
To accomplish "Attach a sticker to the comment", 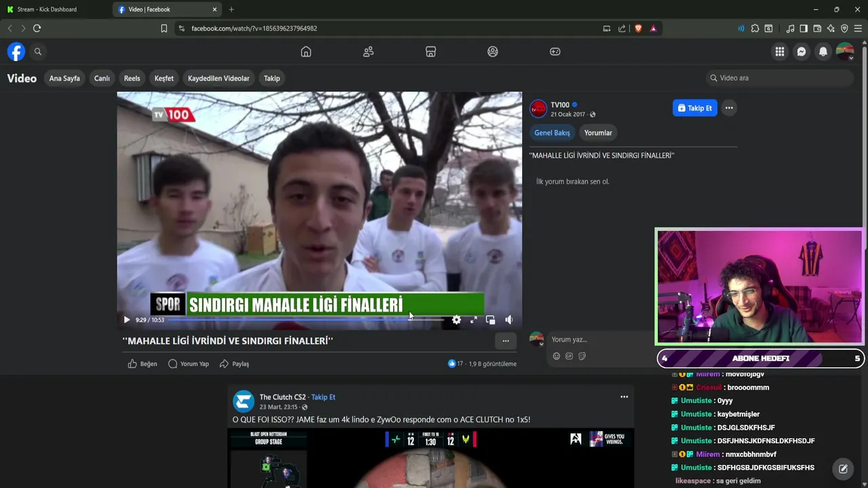I will click(582, 357).
